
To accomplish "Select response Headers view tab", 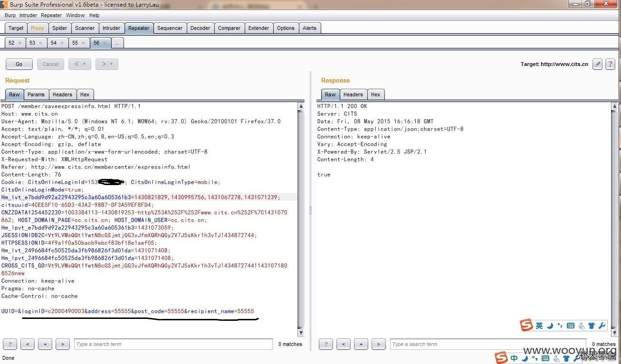I will pyautogui.click(x=353, y=94).
